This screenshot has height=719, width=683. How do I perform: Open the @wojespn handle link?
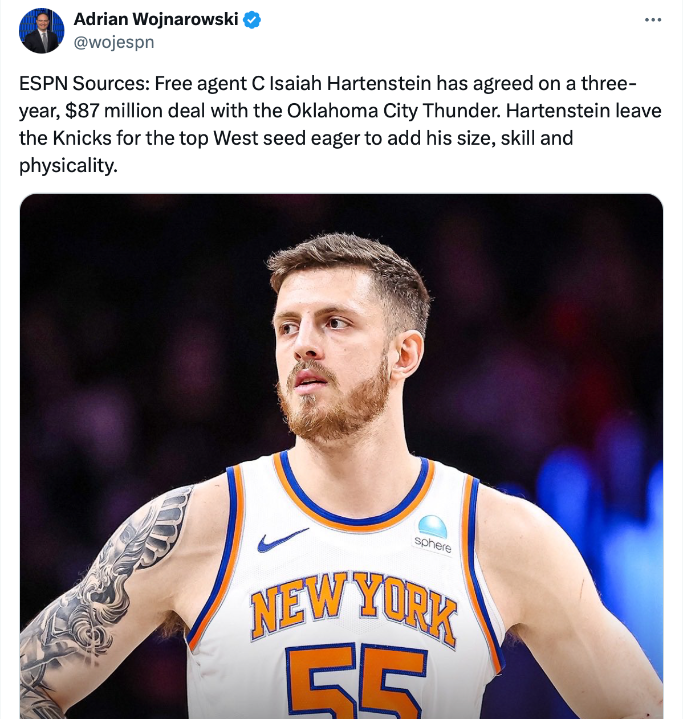(x=114, y=42)
